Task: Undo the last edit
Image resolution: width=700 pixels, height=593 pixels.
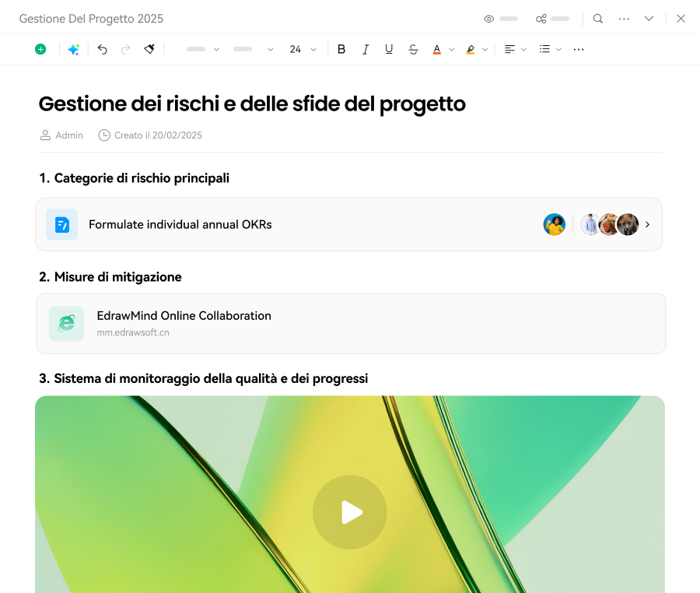Action: tap(102, 48)
